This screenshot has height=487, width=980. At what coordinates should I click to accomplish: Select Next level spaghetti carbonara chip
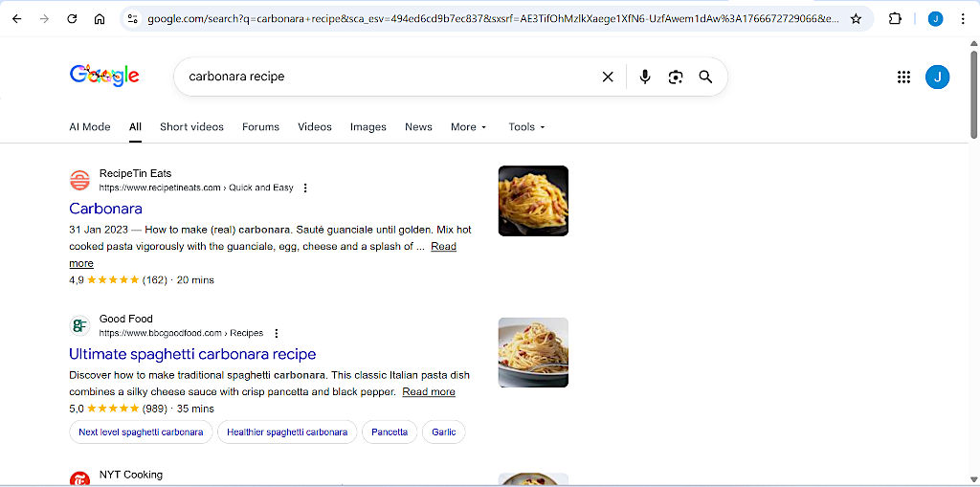[141, 432]
